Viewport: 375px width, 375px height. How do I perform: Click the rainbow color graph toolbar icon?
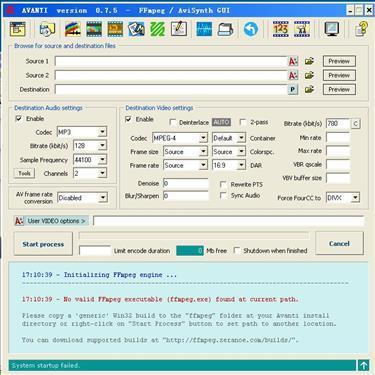click(73, 29)
